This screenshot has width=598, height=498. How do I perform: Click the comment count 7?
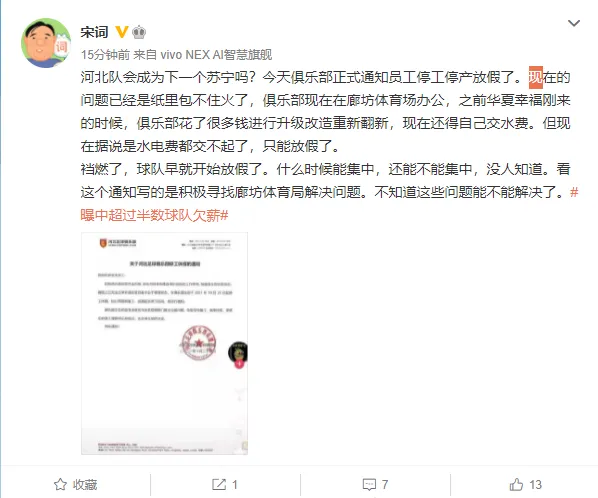point(385,485)
